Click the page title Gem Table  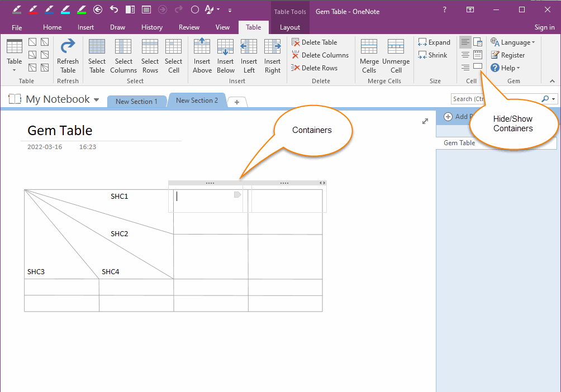[60, 131]
